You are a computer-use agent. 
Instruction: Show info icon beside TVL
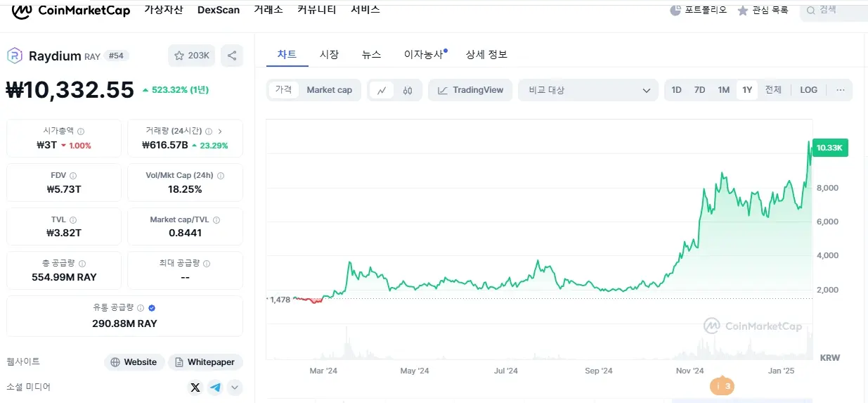(x=73, y=220)
